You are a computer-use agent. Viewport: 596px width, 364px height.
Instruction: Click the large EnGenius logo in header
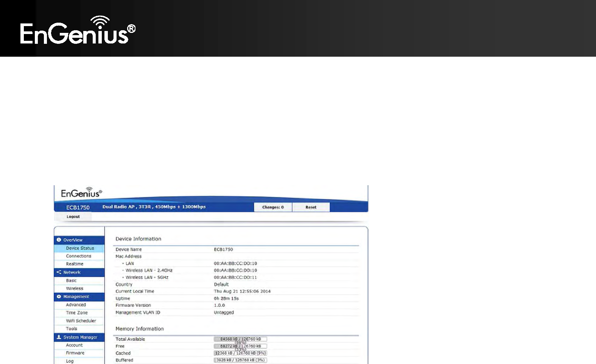[78, 30]
